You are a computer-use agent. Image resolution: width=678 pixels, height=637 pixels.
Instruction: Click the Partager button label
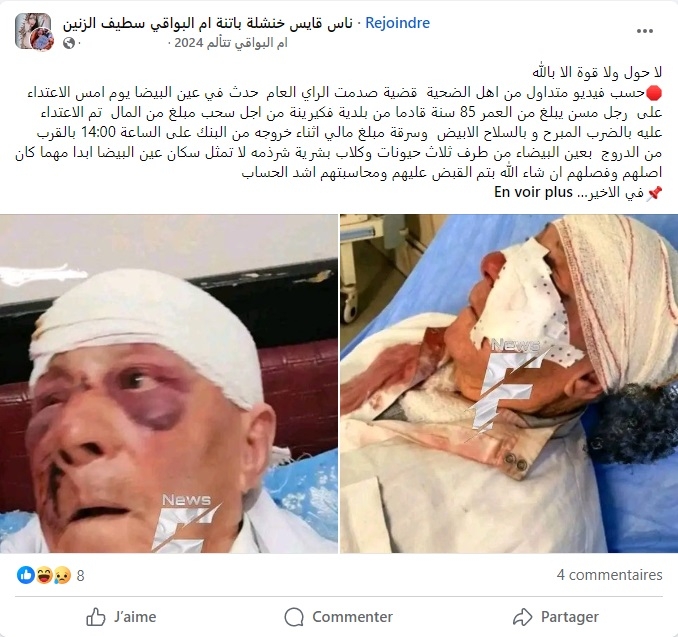coord(570,617)
